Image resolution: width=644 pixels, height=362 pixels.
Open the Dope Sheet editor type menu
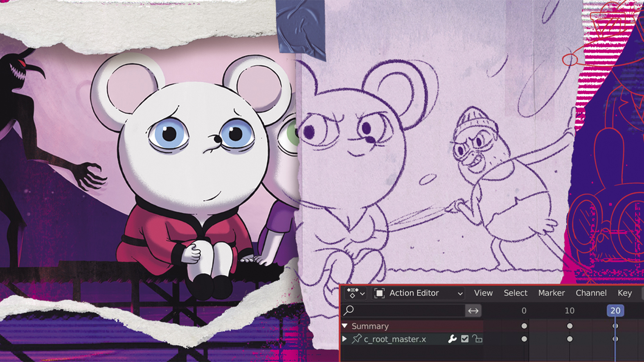coord(356,293)
